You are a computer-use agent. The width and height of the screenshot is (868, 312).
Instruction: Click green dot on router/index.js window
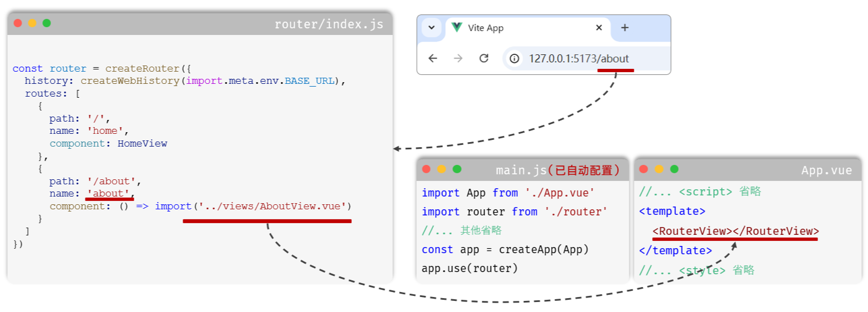point(47,23)
